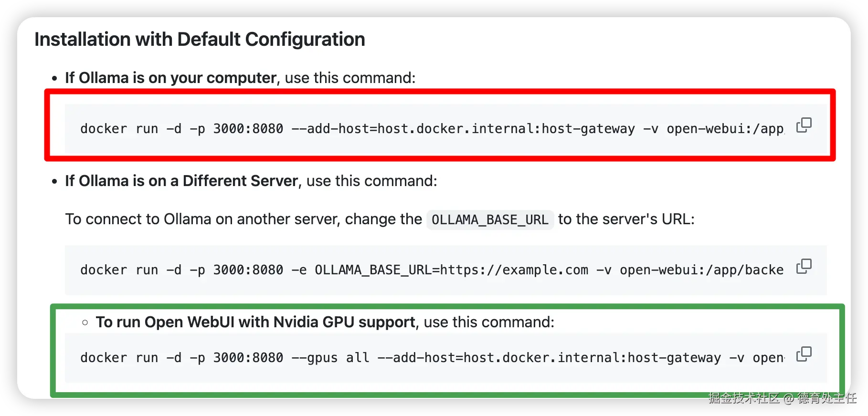
Task: Click the '-e' flag in the second command
Action: pos(299,270)
